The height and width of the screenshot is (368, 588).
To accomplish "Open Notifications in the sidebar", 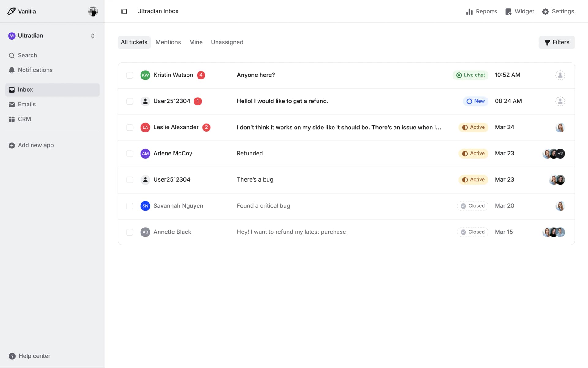I will [x=35, y=70].
